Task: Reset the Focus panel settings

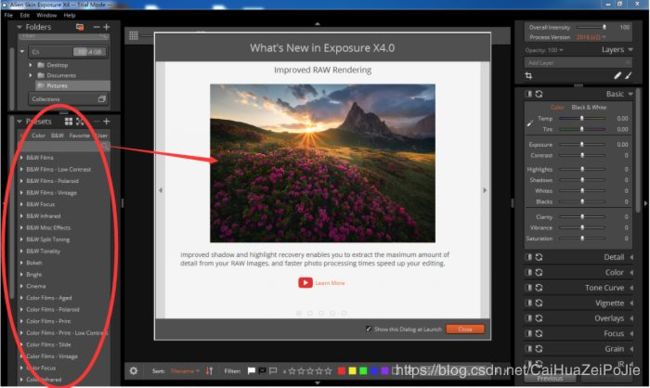Action: point(539,334)
